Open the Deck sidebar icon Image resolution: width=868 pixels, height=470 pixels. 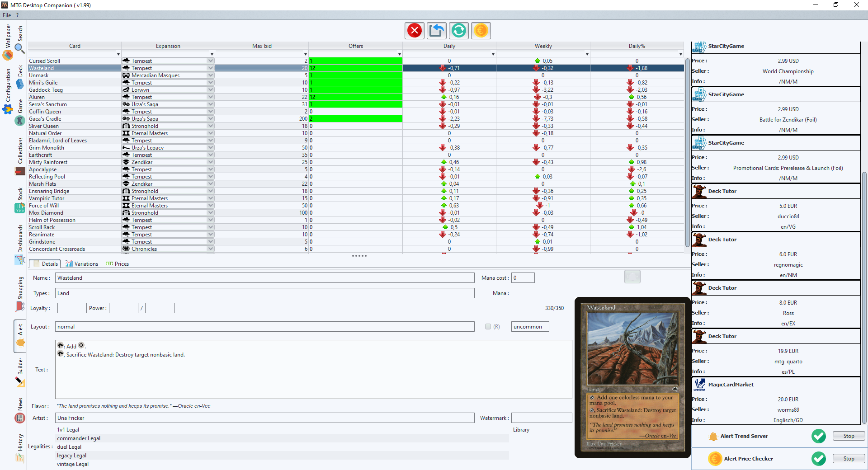[x=19, y=84]
